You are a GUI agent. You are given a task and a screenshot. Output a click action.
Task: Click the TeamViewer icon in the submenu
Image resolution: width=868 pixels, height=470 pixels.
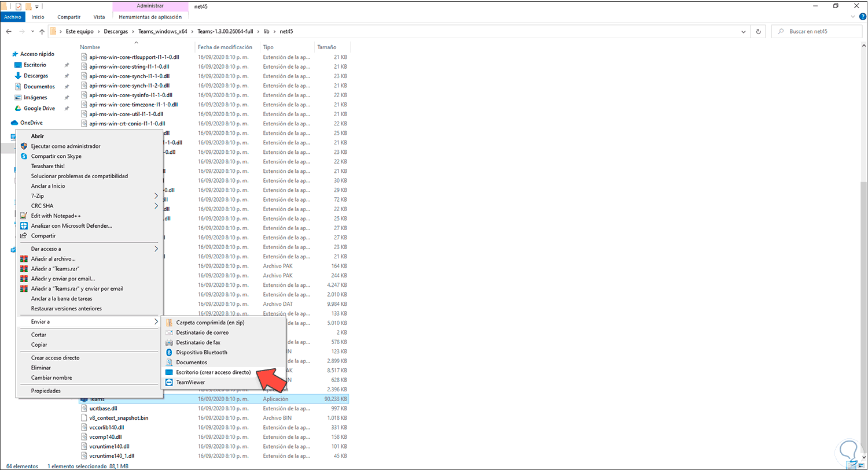(169, 382)
